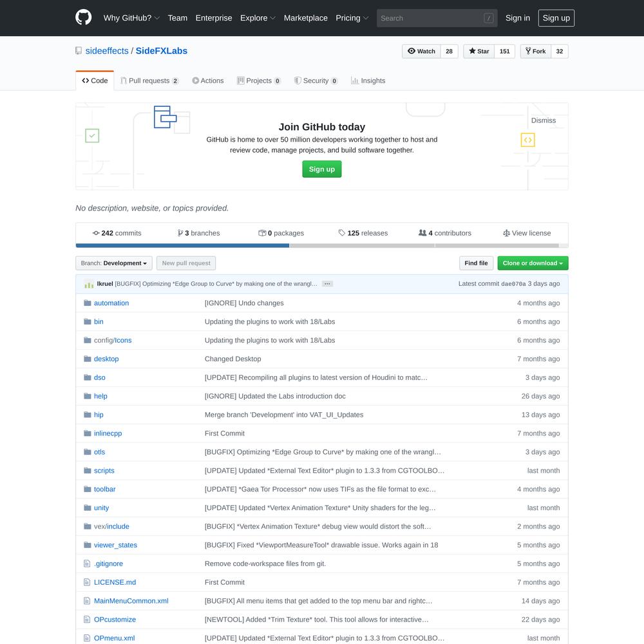Click the GitHub octocat logo
The height and width of the screenshot is (644, 644).
[83, 17]
